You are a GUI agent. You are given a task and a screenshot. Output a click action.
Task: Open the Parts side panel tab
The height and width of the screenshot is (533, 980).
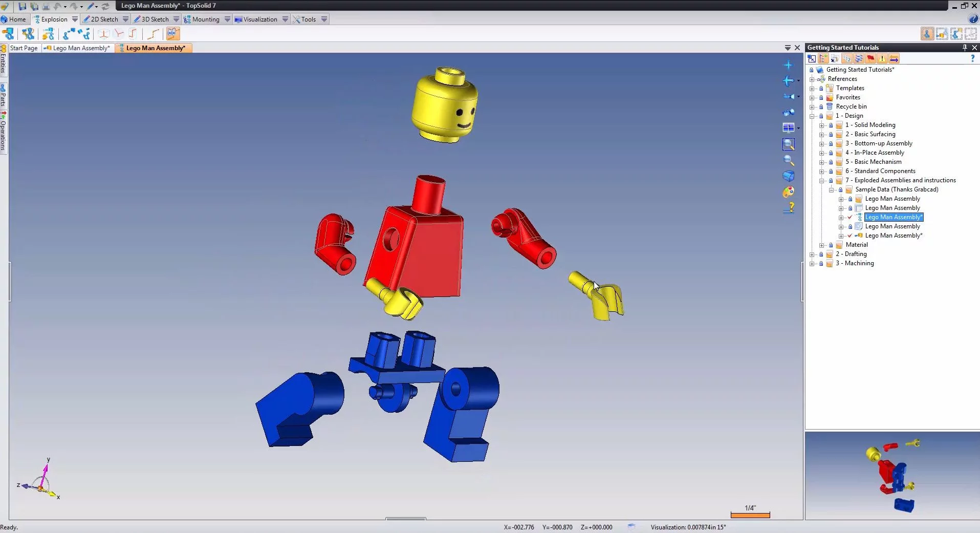pyautogui.click(x=3, y=96)
